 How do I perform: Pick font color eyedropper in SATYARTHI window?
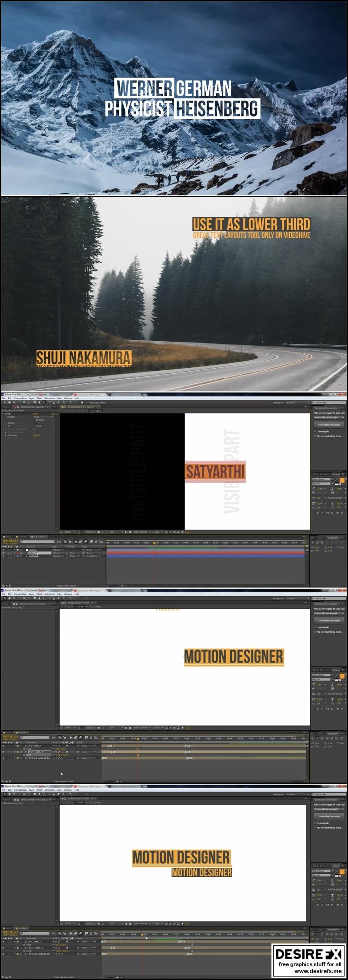pyautogui.click(x=337, y=480)
